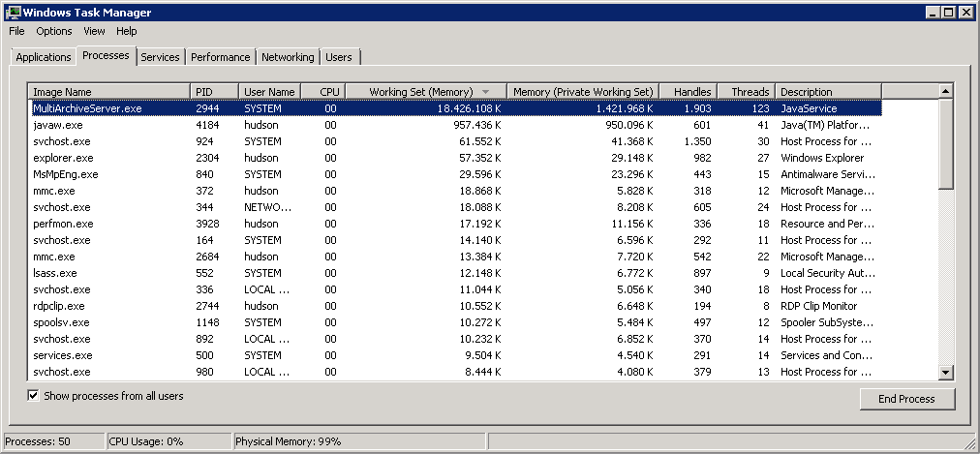Switch to the Services tab
This screenshot has height=454, width=980.
pos(160,57)
